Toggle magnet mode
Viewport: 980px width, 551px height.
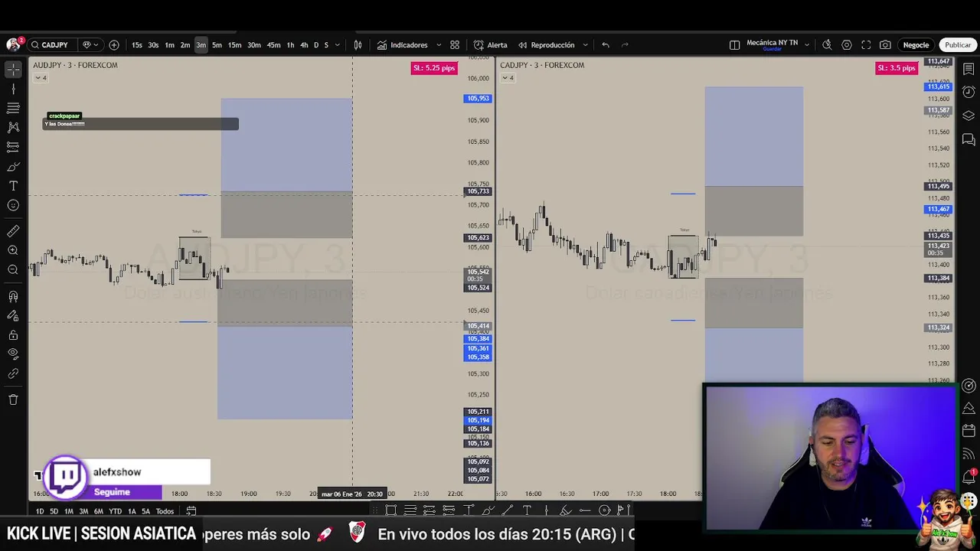tap(13, 296)
